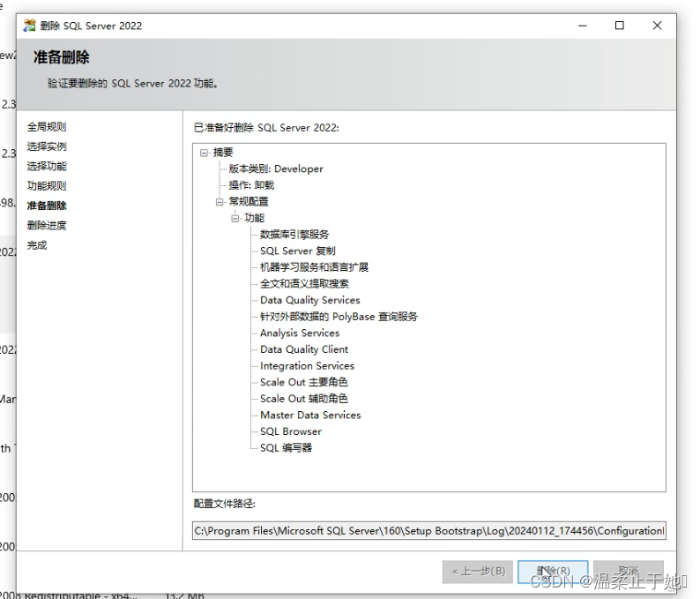Select the 数据库引擎服务 tree item
The height and width of the screenshot is (599, 700).
[294, 235]
